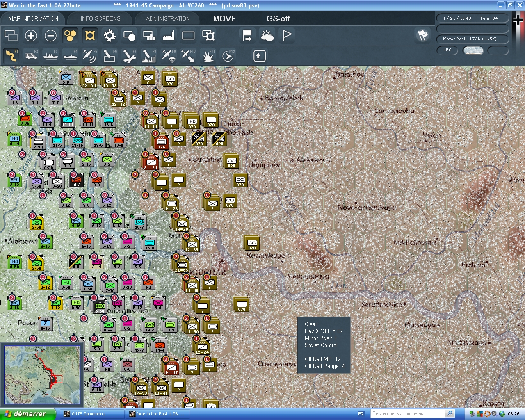Select the F6 bomb unit mode
The width and height of the screenshot is (525, 420).
tap(110, 55)
